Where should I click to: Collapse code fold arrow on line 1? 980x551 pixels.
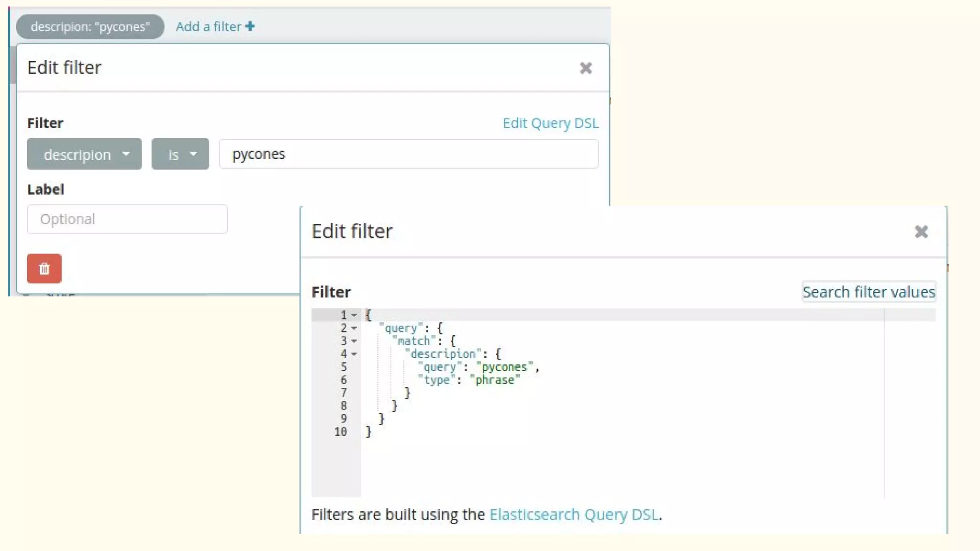point(354,315)
